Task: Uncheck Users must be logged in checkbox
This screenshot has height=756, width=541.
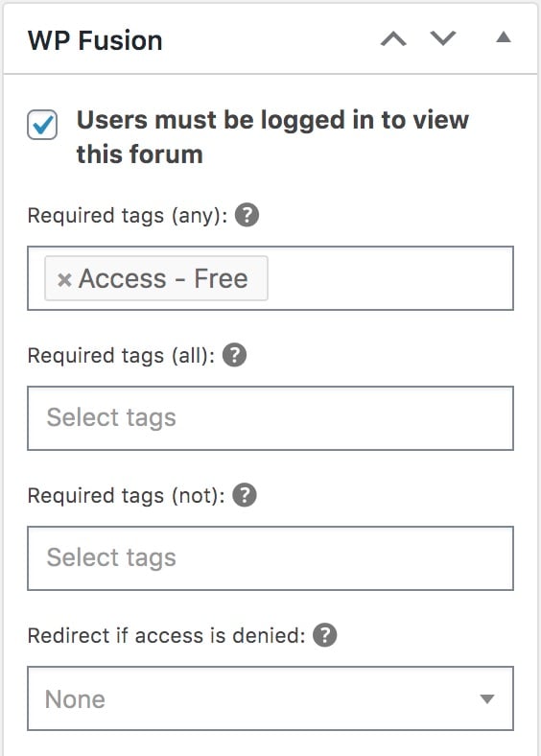Action: (x=42, y=125)
